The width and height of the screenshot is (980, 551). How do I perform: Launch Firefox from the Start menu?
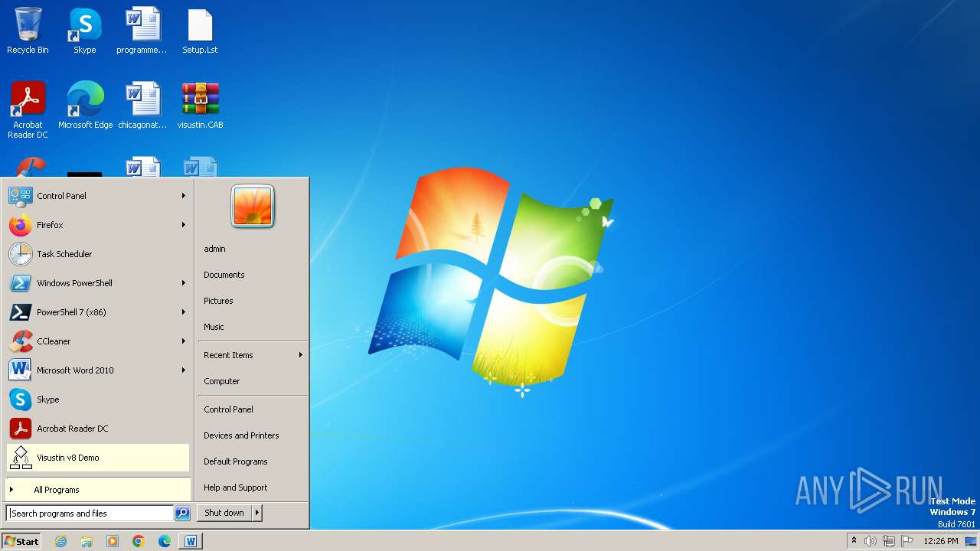point(98,225)
